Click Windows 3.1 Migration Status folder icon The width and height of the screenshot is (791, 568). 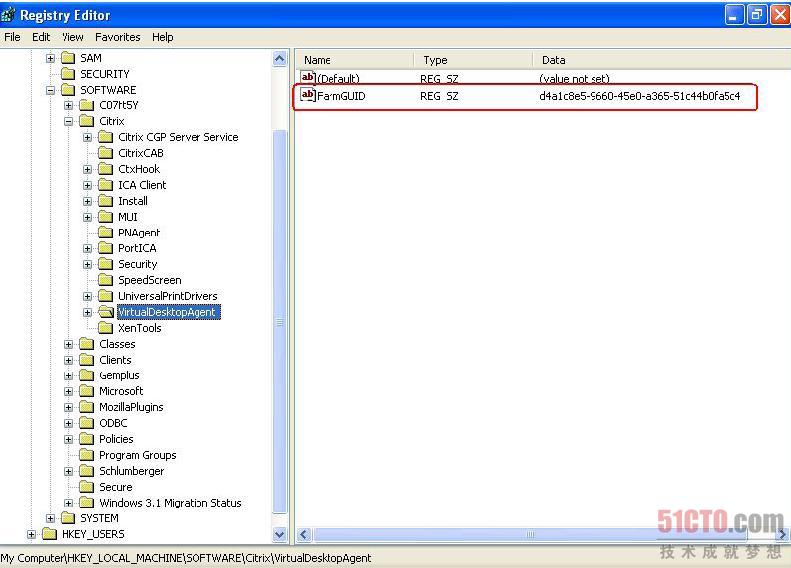pyautogui.click(x=87, y=503)
